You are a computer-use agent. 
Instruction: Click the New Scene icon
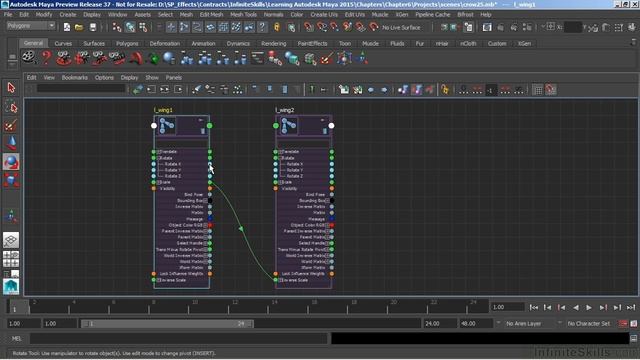[x=67, y=27]
